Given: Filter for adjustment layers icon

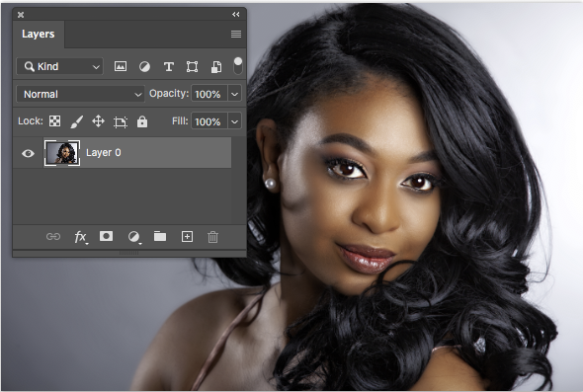Looking at the screenshot, I should tap(144, 66).
